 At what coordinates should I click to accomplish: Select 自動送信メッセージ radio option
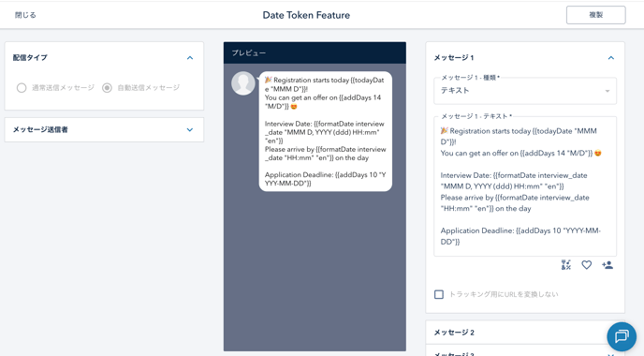pos(107,87)
